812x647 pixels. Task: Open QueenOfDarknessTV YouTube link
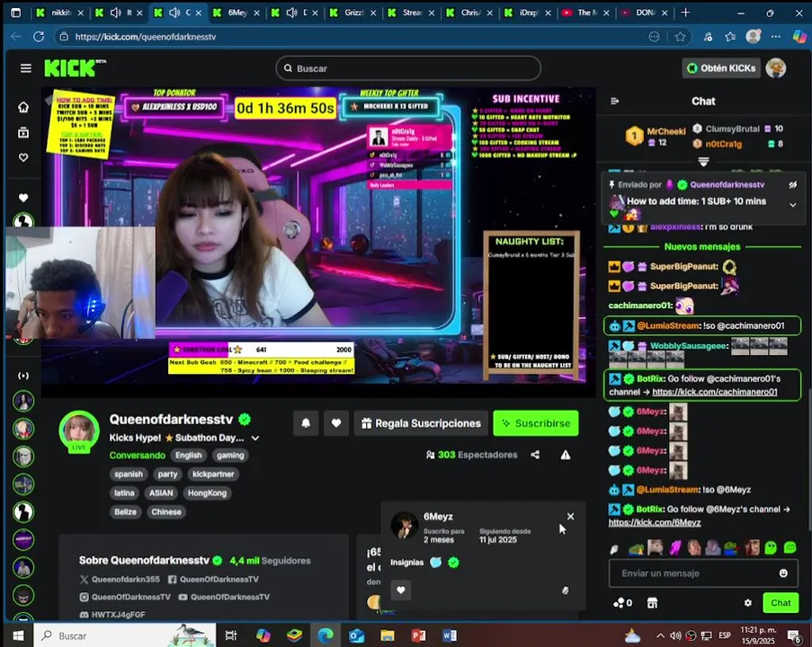tap(224, 597)
